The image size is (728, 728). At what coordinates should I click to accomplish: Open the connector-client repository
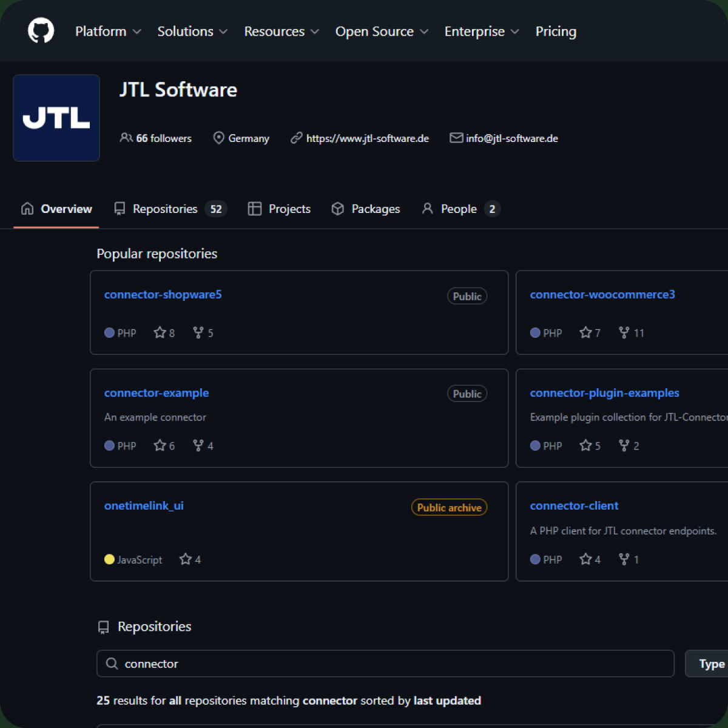(x=574, y=505)
